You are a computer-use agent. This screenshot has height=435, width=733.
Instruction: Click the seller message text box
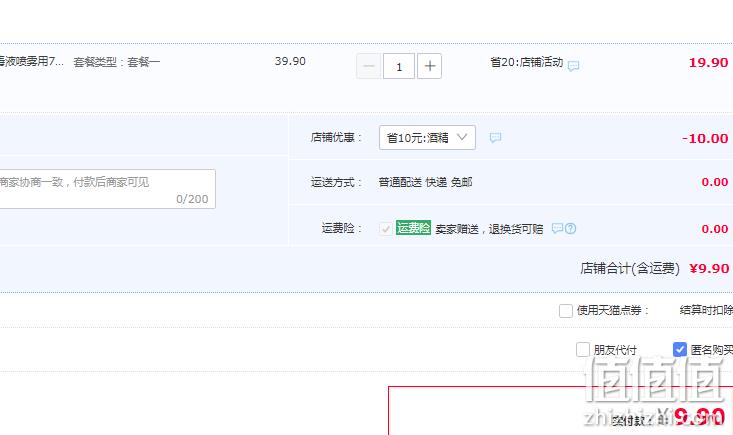coord(107,189)
